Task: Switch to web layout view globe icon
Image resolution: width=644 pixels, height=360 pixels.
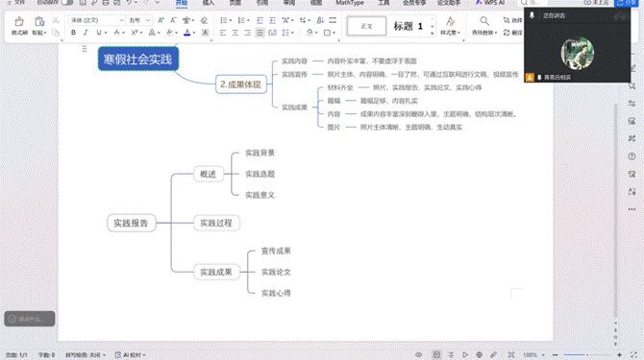Action: [479, 354]
